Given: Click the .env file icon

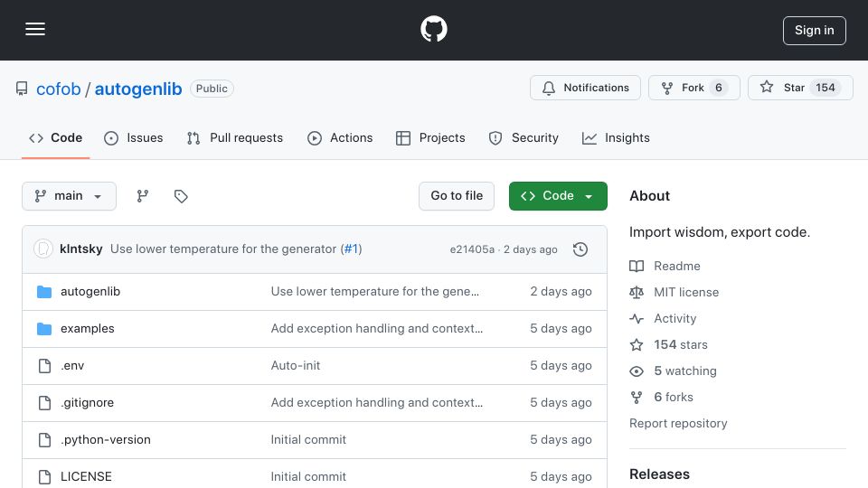Looking at the screenshot, I should (x=44, y=366).
